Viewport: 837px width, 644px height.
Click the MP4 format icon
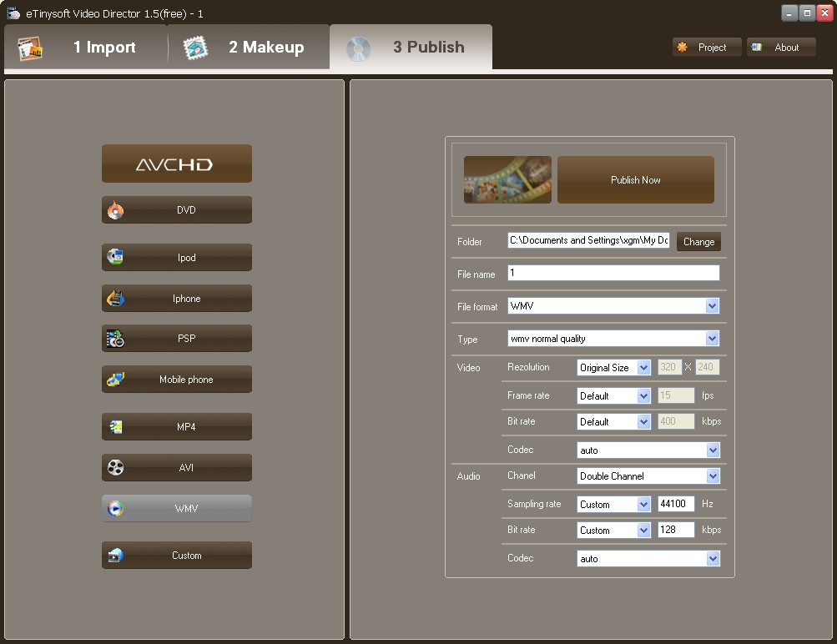[115, 427]
